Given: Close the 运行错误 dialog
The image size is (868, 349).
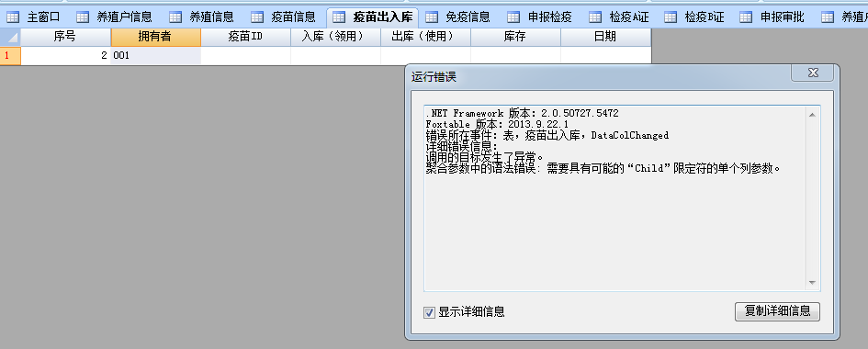Looking at the screenshot, I should [x=813, y=73].
